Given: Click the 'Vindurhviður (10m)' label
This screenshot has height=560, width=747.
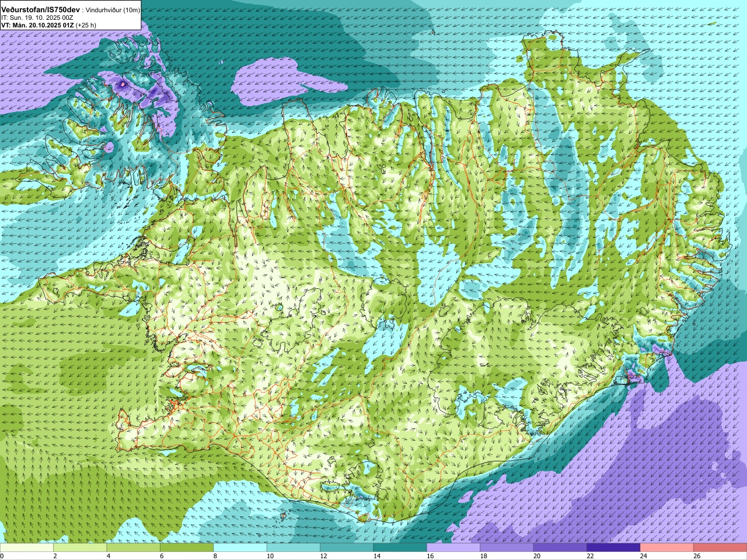Looking at the screenshot, I should (113, 10).
